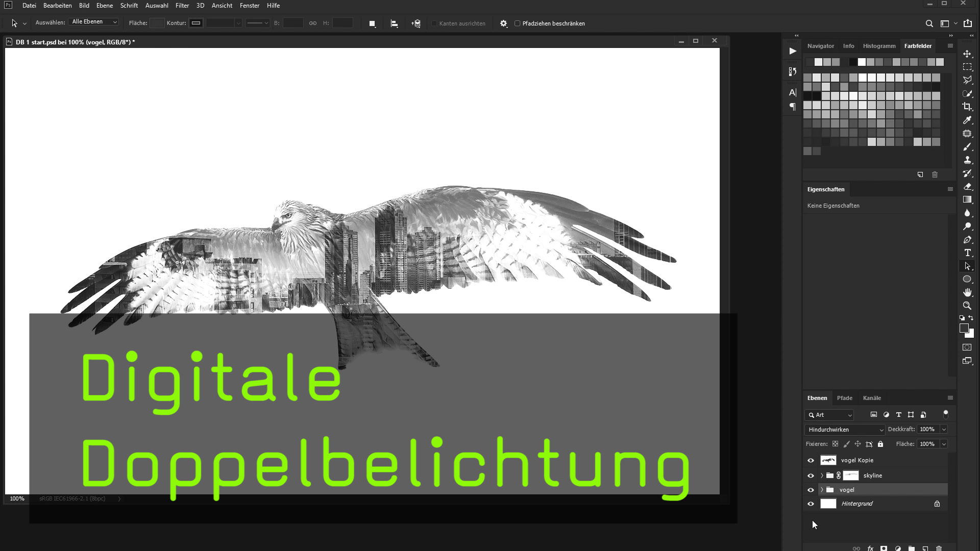
Task: Switch to the Pfade tab in layers panel
Action: (x=845, y=397)
